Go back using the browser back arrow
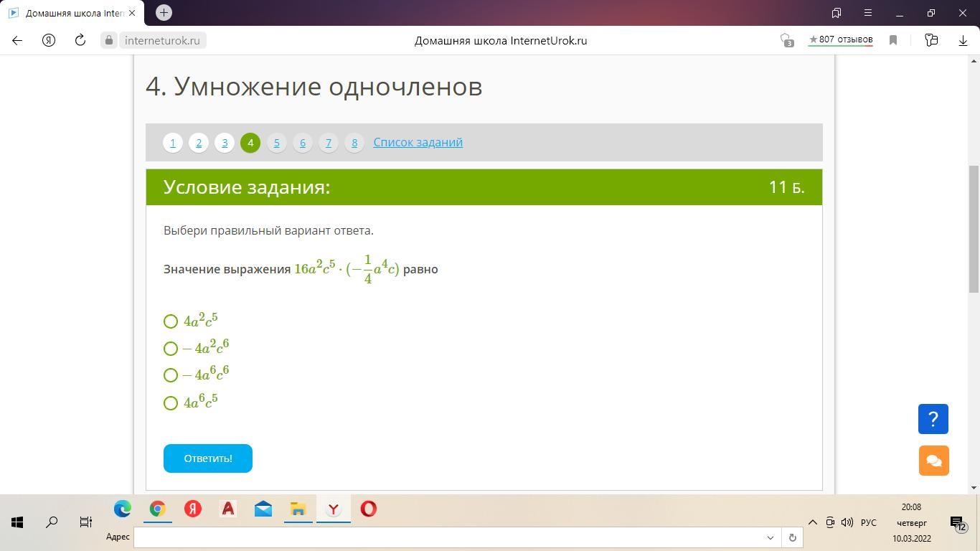The width and height of the screenshot is (980, 551). coord(17,41)
